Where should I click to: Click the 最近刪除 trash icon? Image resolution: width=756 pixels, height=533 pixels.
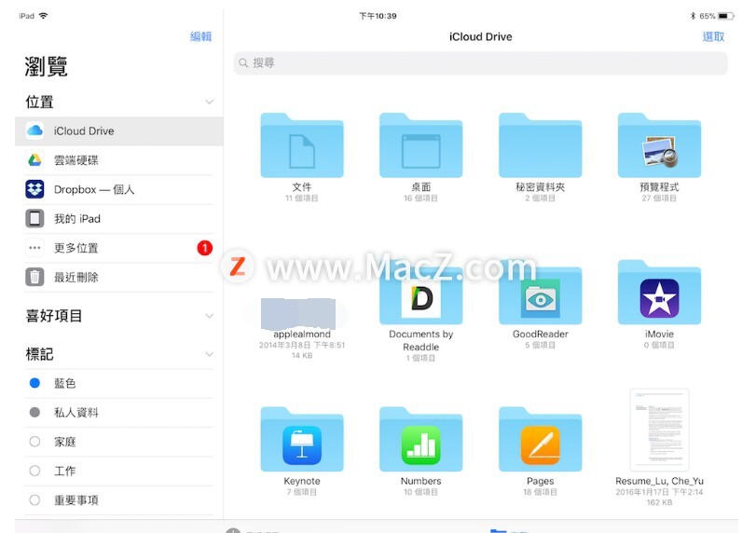[x=34, y=277]
